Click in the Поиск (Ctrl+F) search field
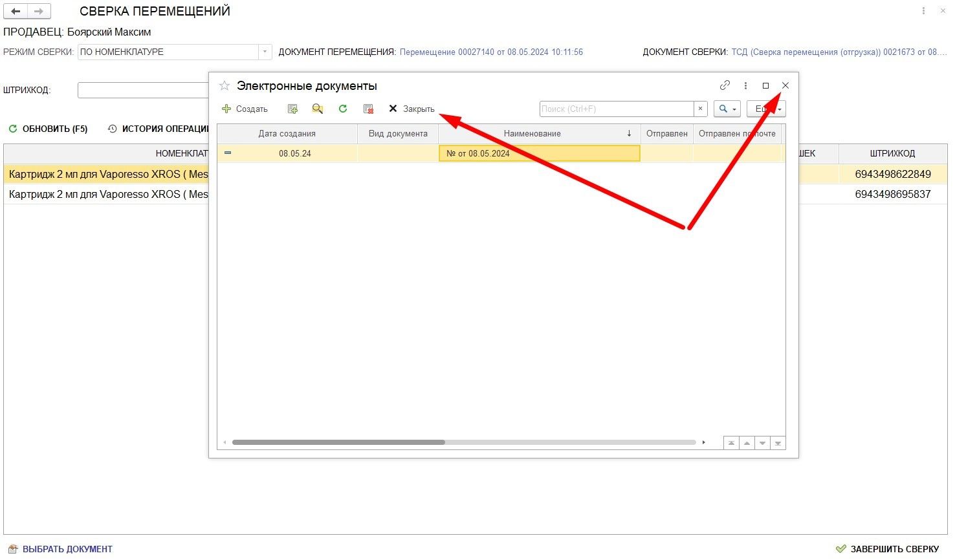This screenshot has height=560, width=955. pos(616,109)
